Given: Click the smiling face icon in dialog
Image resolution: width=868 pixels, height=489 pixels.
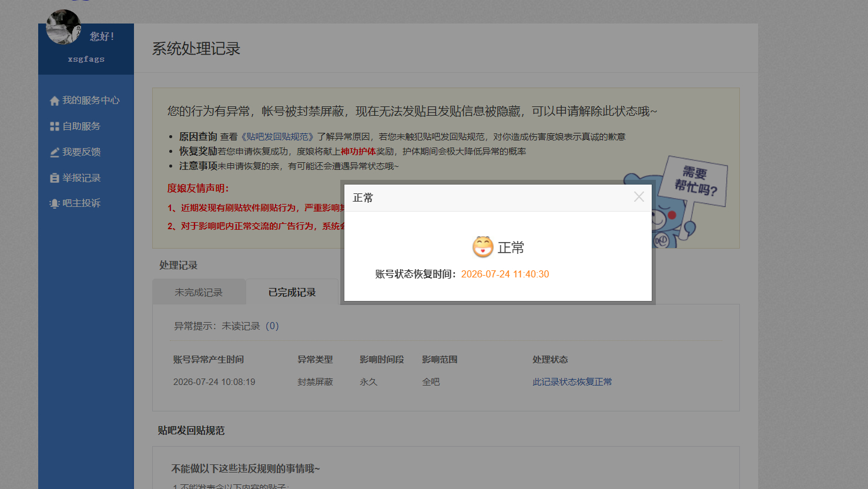Looking at the screenshot, I should [483, 247].
